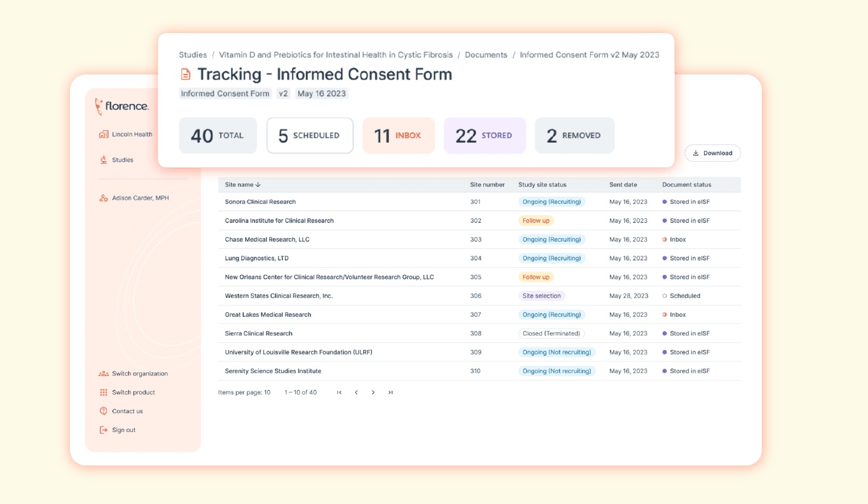
Task: Click the help icon beside Contact us
Action: tap(104, 411)
